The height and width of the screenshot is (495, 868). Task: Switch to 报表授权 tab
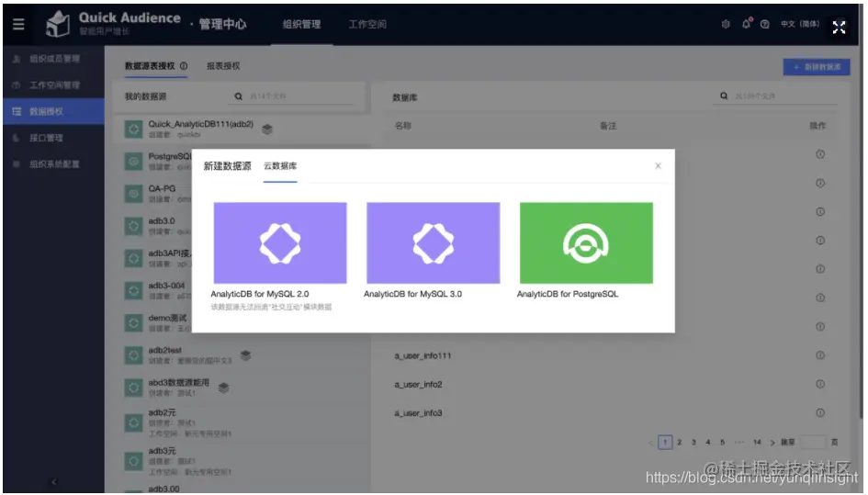pos(223,65)
